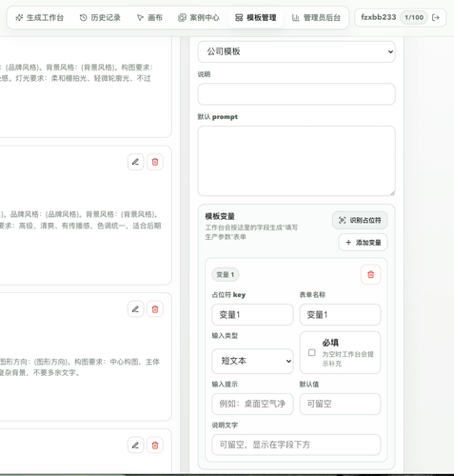Click the 识别占位符 button
Screen dimensions: 454x476
click(360, 220)
